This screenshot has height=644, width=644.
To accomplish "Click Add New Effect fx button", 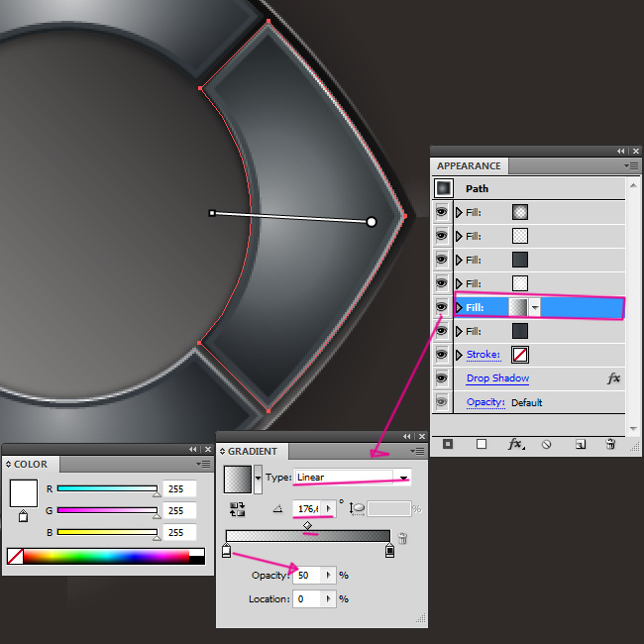I will (515, 445).
